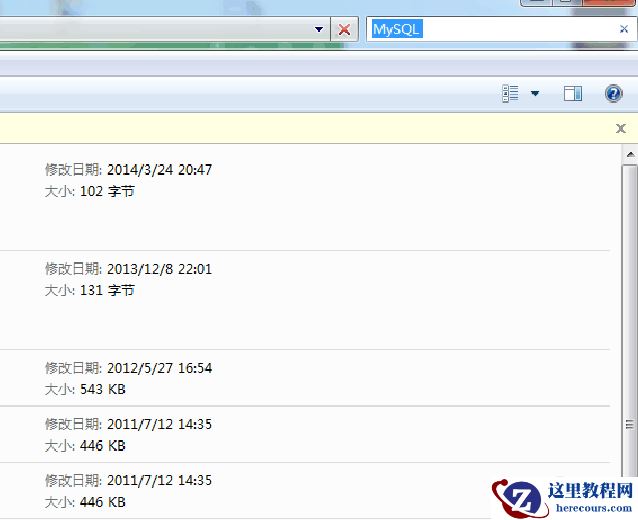Click the vertical scrollbar thumb
Screen dimensions: 638x520
[630, 319]
